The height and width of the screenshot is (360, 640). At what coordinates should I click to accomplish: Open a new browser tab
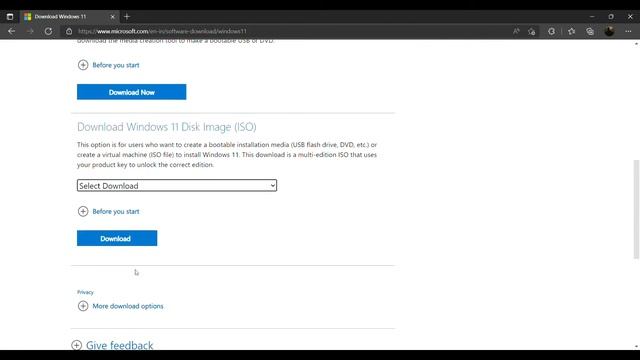pyautogui.click(x=127, y=17)
